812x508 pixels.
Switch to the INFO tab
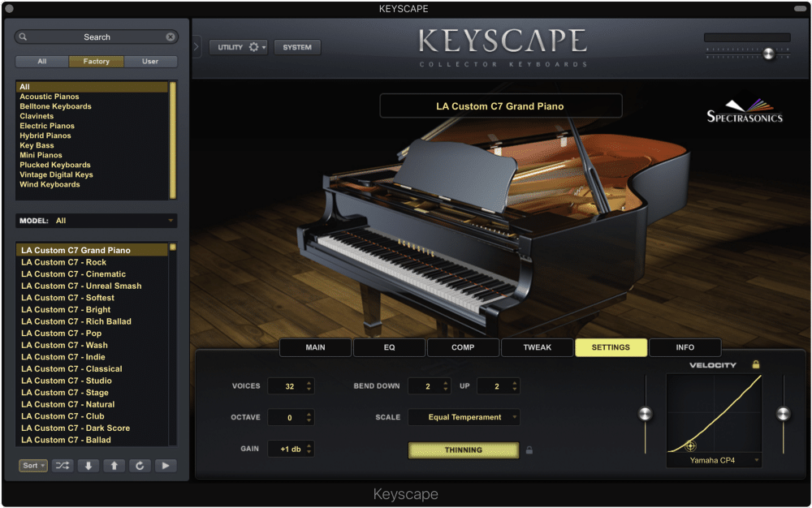[685, 347]
